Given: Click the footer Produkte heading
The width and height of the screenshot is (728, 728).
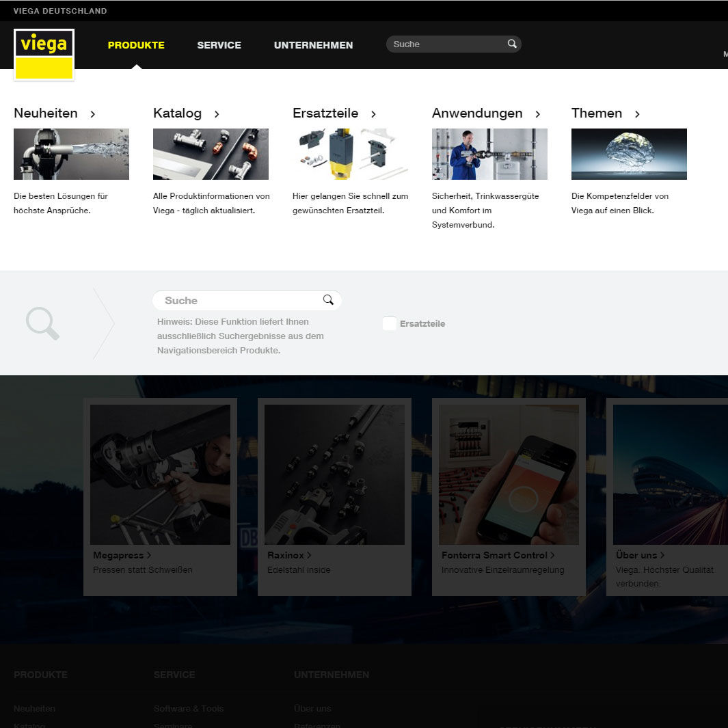Looking at the screenshot, I should coord(41,675).
